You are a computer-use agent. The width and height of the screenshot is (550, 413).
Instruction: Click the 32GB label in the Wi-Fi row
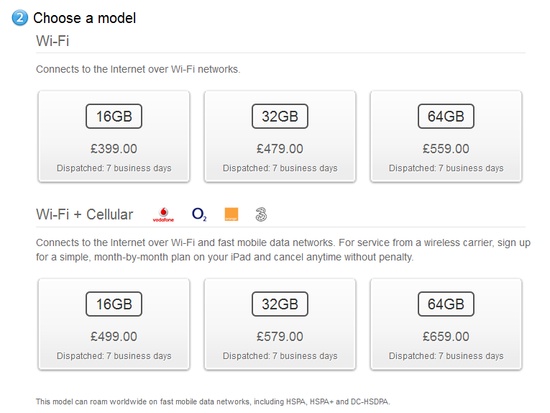[x=280, y=116]
